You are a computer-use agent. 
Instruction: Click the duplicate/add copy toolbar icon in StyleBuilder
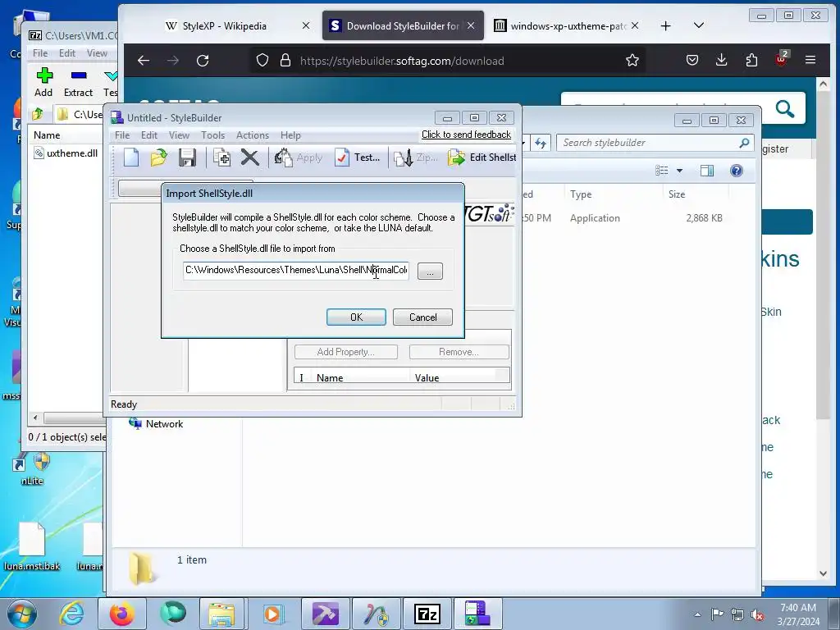click(x=221, y=157)
